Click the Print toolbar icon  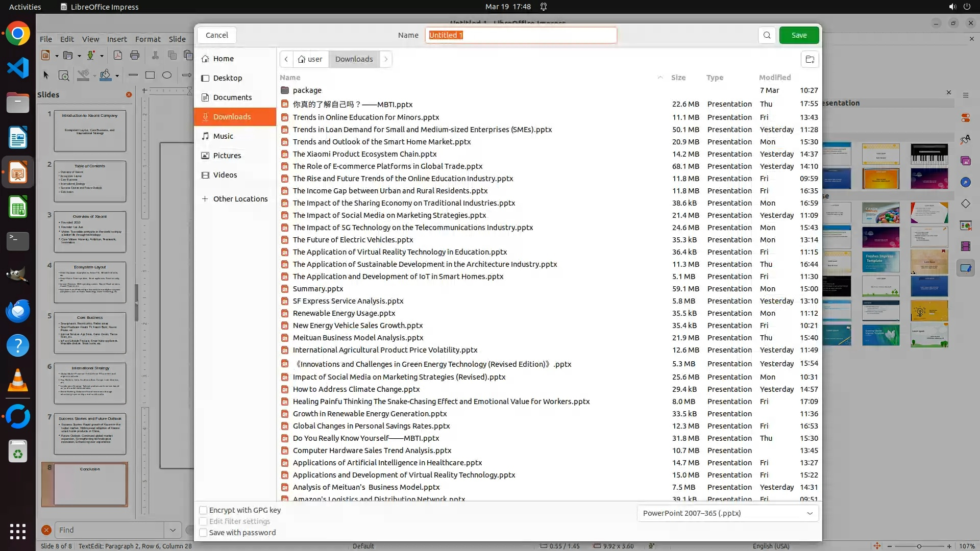click(135, 55)
